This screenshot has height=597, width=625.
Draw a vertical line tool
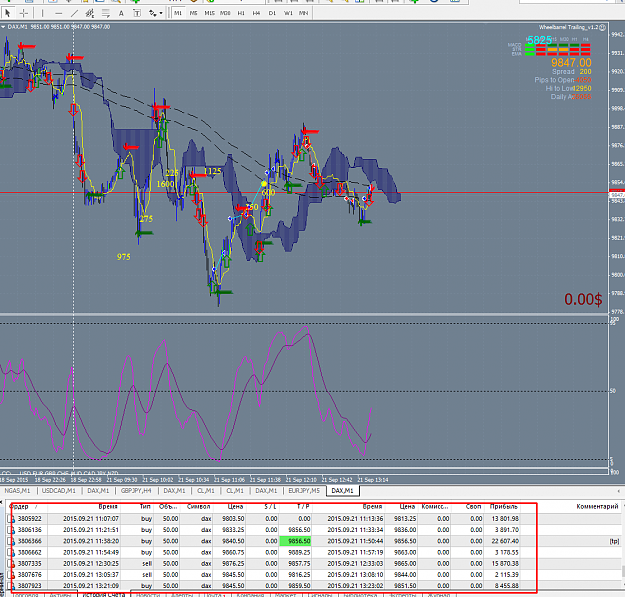click(x=42, y=13)
